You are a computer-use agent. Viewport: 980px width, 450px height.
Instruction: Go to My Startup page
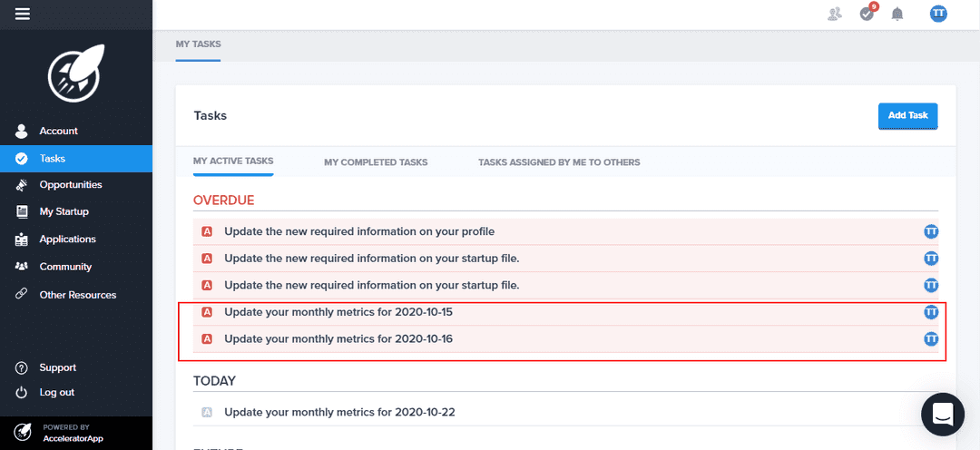click(64, 212)
